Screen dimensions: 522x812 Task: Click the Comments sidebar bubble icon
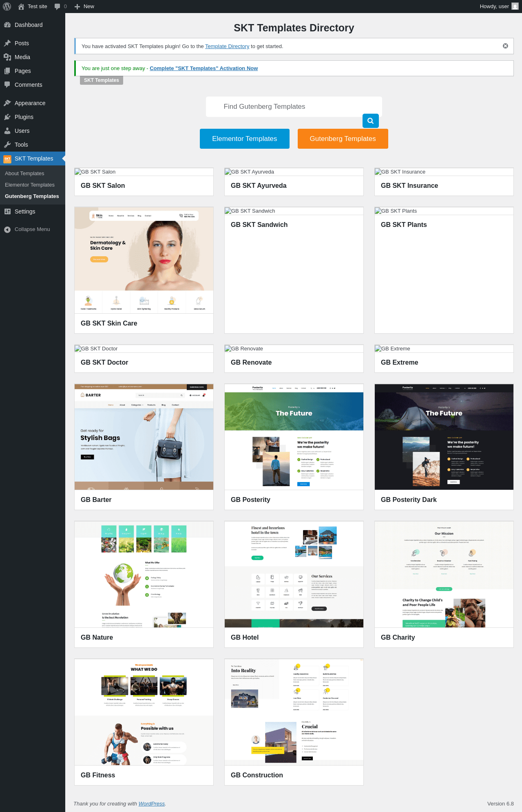[7, 85]
